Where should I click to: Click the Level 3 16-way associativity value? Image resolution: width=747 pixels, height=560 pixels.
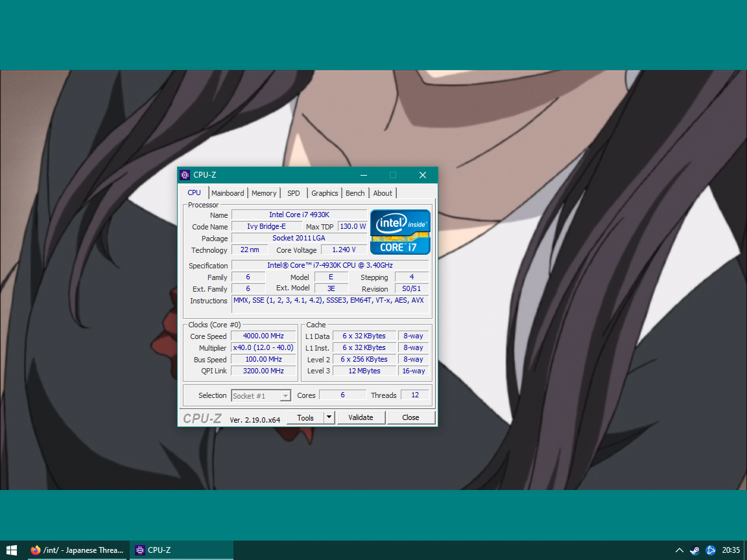(414, 371)
